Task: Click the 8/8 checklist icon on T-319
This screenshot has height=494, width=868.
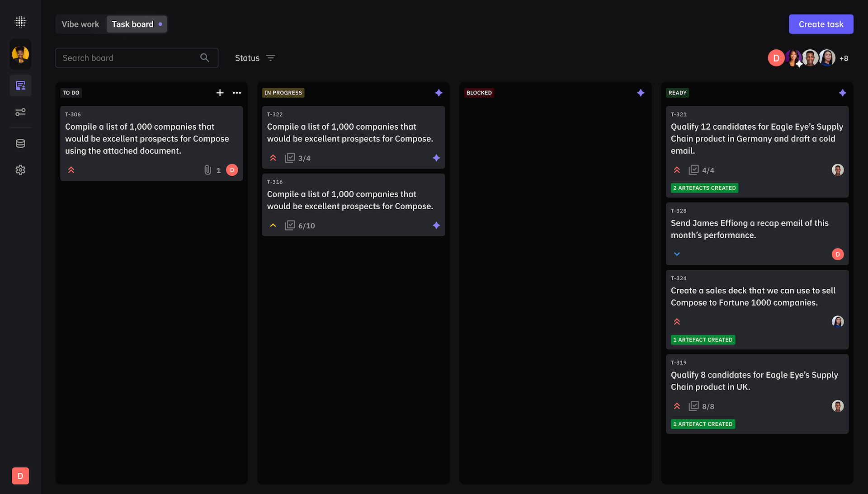Action: pyautogui.click(x=693, y=406)
